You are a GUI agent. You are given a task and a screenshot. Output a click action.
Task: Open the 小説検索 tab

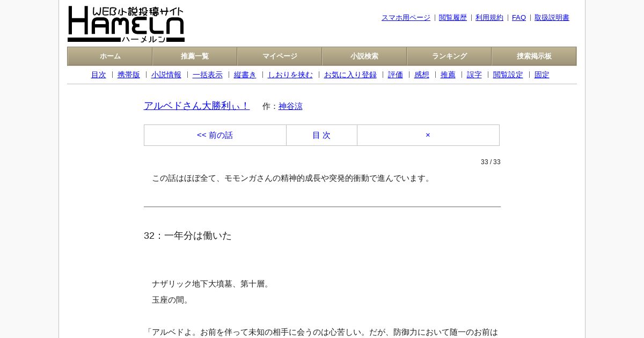tap(364, 56)
